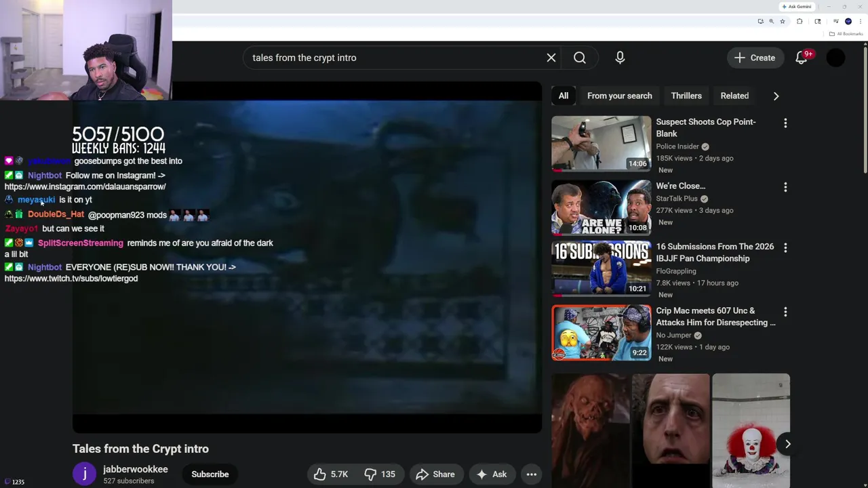
Task: Click the Police Insider channel name
Action: point(677,146)
